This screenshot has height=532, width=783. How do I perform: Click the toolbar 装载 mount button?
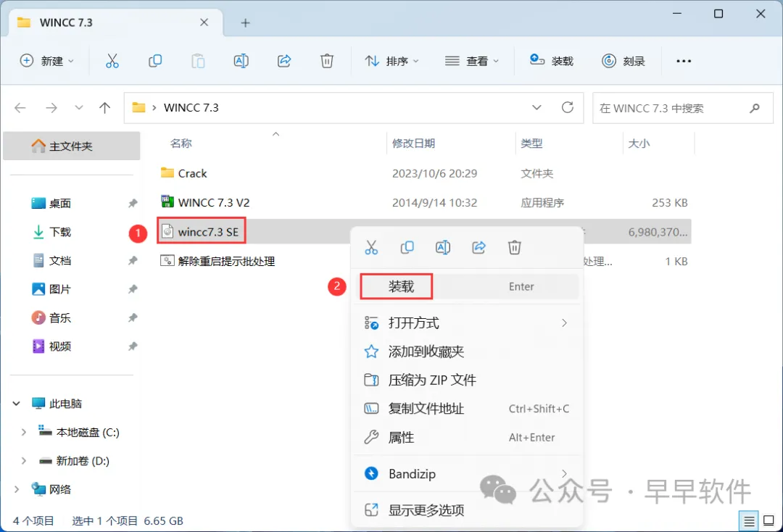[x=552, y=61]
